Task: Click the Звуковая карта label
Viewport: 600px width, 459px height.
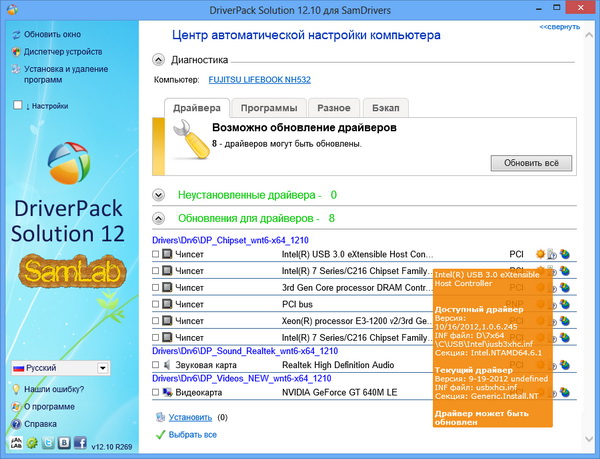Action: [x=206, y=365]
